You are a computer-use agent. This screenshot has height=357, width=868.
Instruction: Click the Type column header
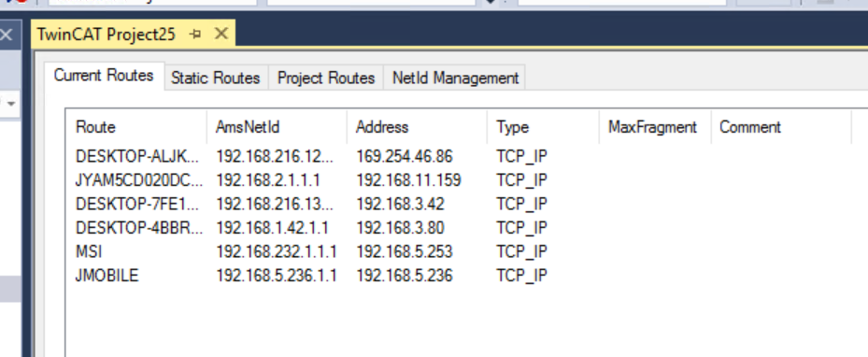coord(544,127)
